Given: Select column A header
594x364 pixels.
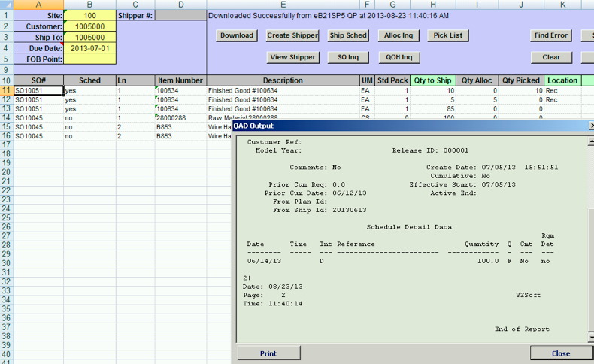Looking at the screenshot, I should (x=38, y=5).
